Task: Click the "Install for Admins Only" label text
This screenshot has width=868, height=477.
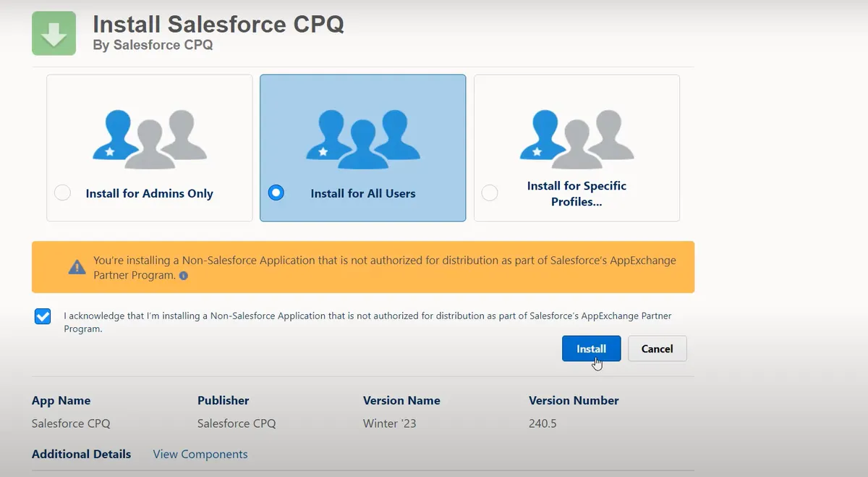Action: [x=149, y=193]
